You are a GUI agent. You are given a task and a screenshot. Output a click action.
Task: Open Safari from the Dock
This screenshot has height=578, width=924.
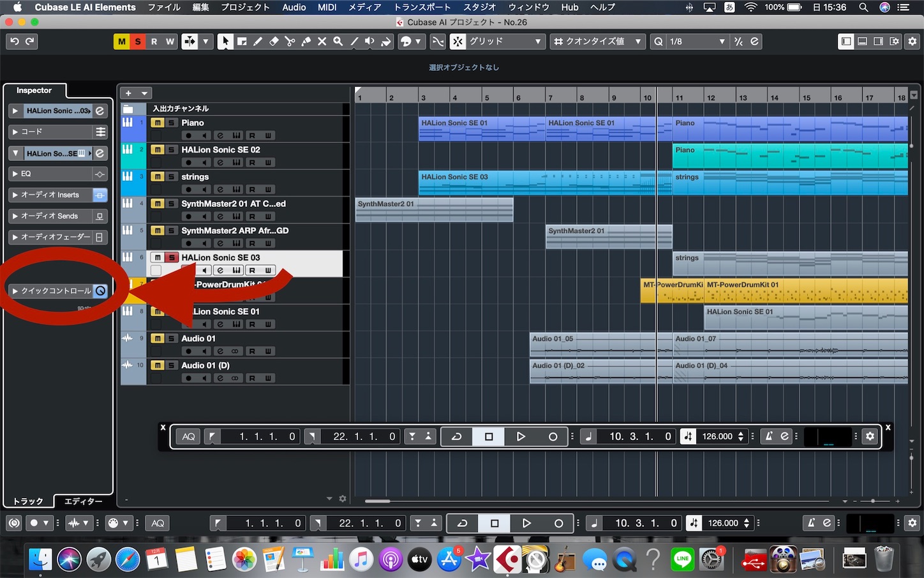(128, 559)
